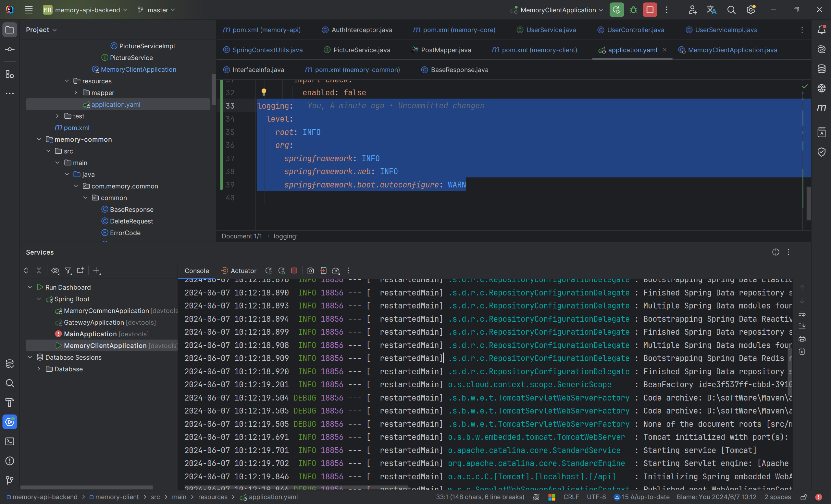Open the Actuator tab
This screenshot has height=504, width=831.
click(239, 270)
